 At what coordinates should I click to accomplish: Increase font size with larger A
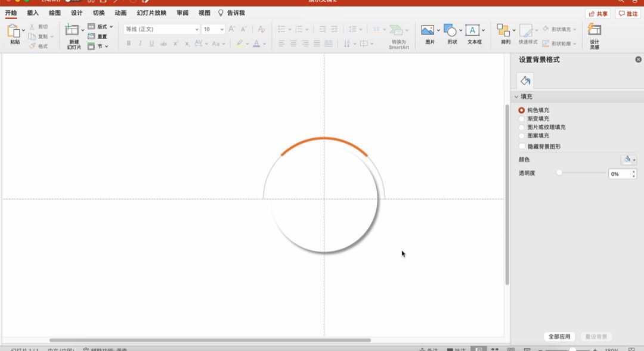pos(231,29)
